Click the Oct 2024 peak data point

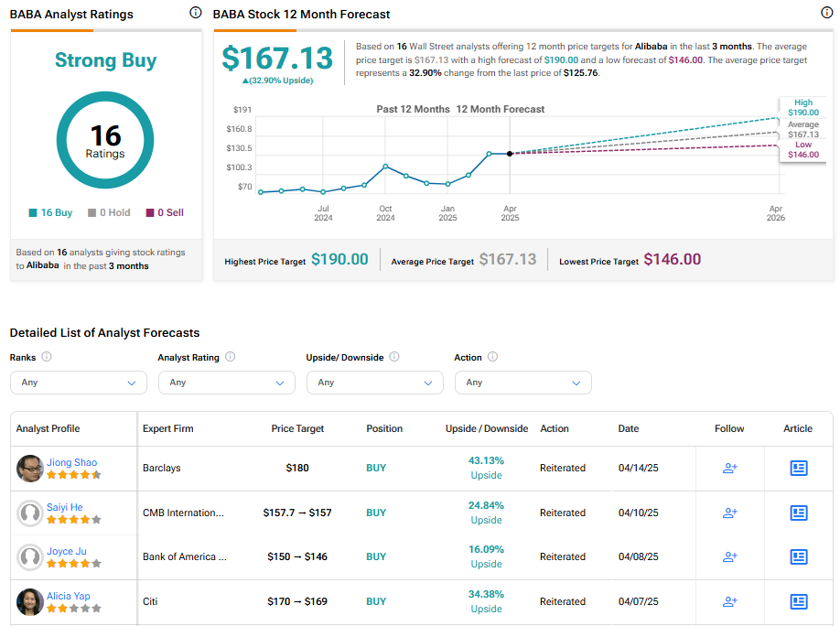click(386, 167)
